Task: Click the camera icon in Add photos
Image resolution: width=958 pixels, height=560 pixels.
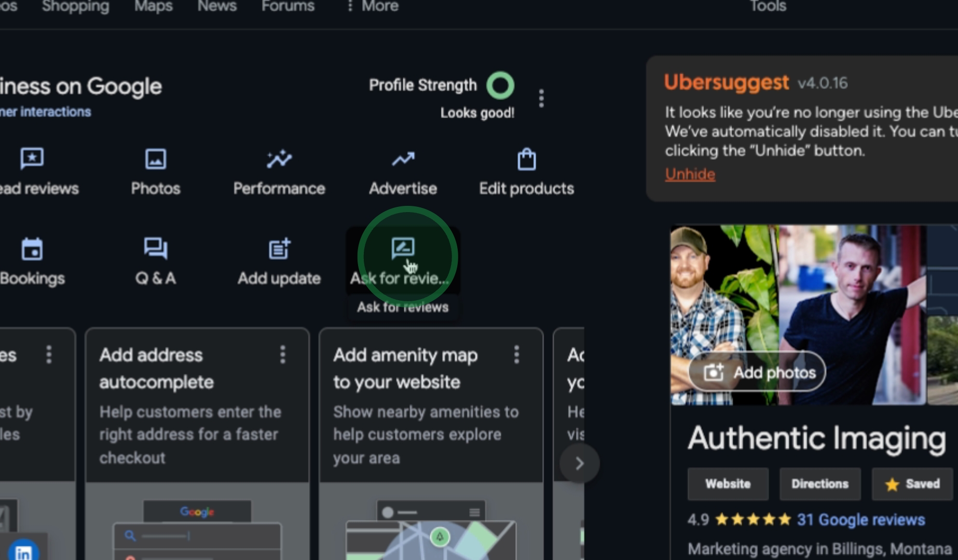Action: (x=714, y=372)
